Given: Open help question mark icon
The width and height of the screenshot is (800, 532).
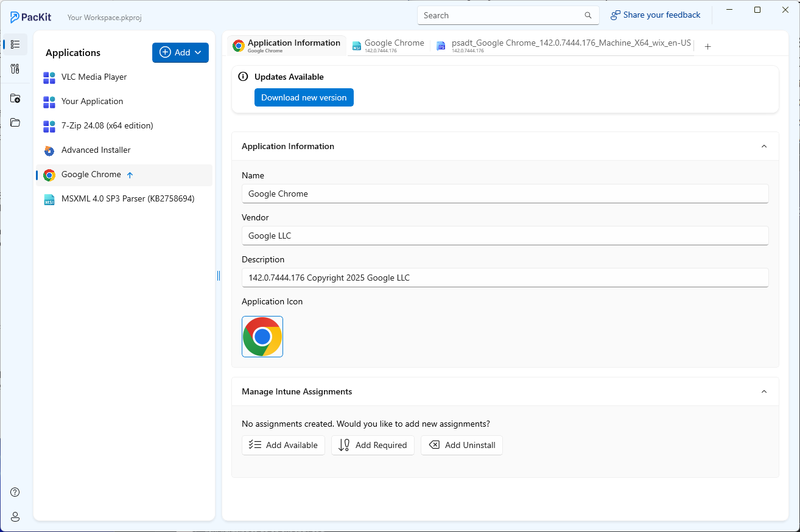Looking at the screenshot, I should click(15, 492).
